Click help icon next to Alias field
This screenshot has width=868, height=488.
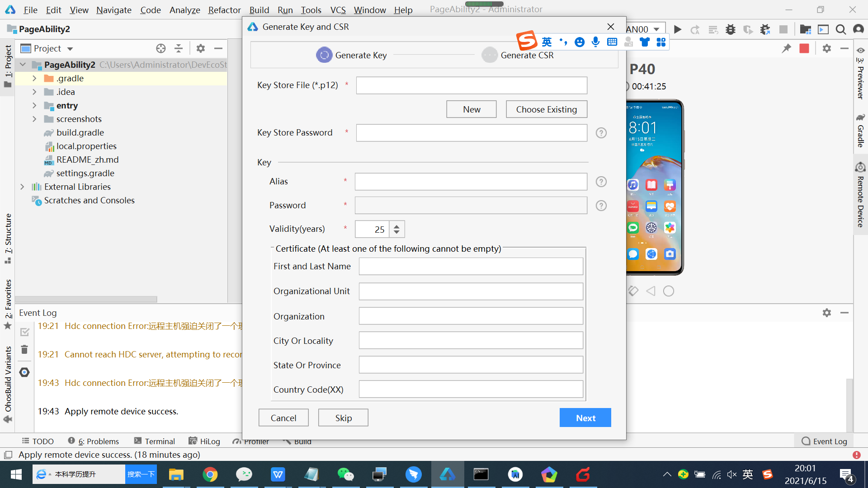(601, 182)
